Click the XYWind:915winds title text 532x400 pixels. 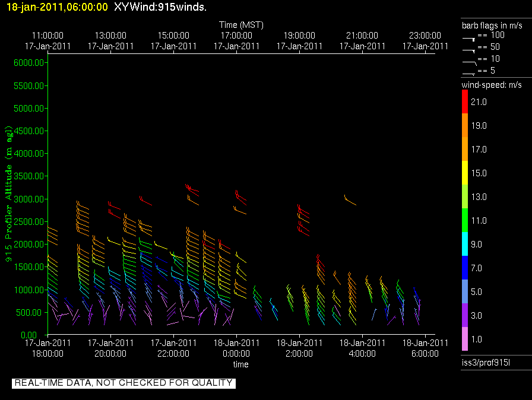[160, 7]
